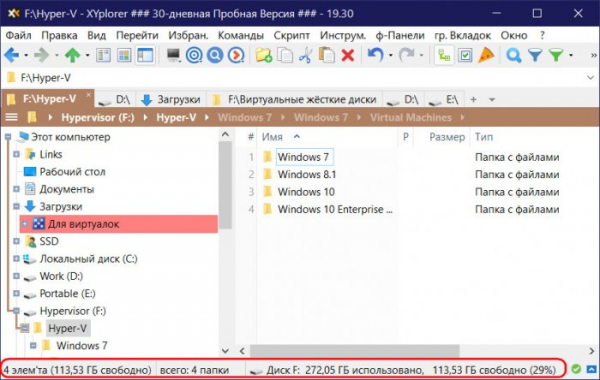Image resolution: width=600 pixels, height=380 pixels.
Task: Cut selection with the scissors icon
Action: click(305, 55)
